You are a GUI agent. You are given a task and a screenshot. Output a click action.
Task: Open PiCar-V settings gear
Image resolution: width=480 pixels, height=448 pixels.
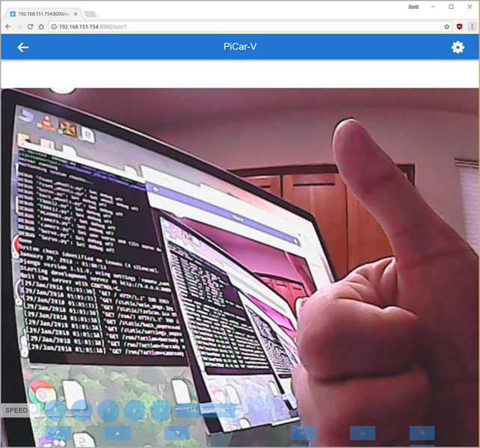[458, 47]
